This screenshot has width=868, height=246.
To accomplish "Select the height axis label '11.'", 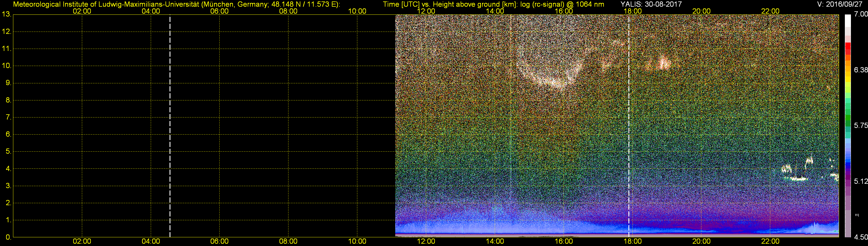I will click(6, 49).
